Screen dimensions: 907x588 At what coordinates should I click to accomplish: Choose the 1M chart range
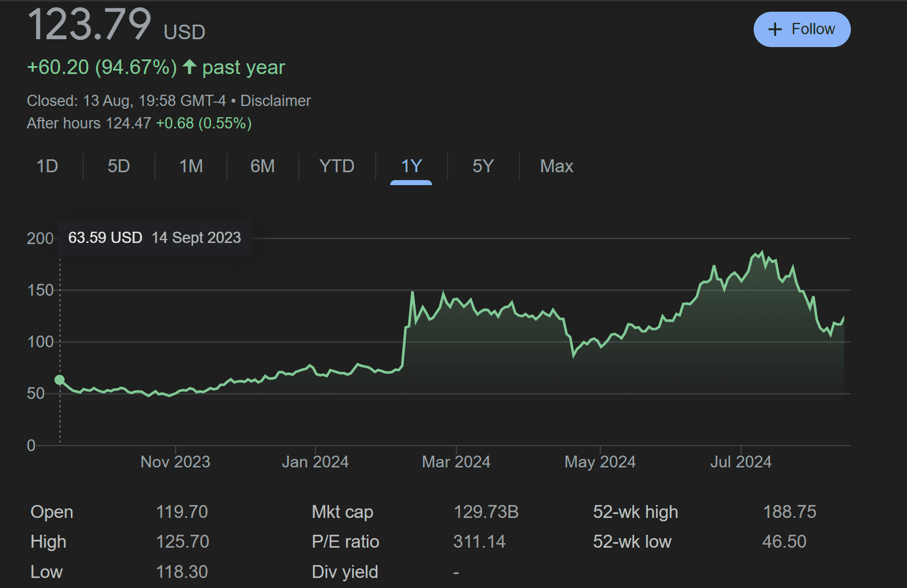[191, 166]
